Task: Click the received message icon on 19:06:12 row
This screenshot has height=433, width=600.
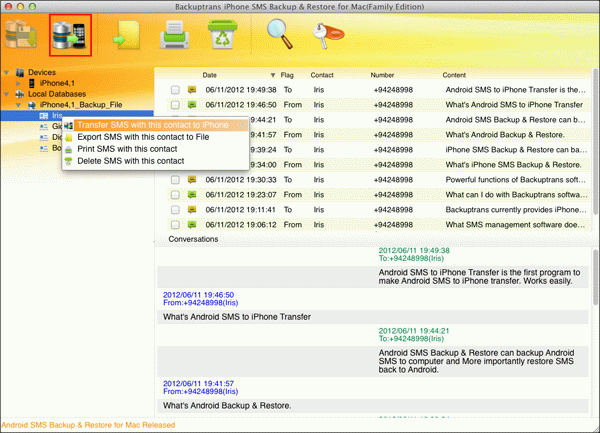Action: [x=192, y=224]
